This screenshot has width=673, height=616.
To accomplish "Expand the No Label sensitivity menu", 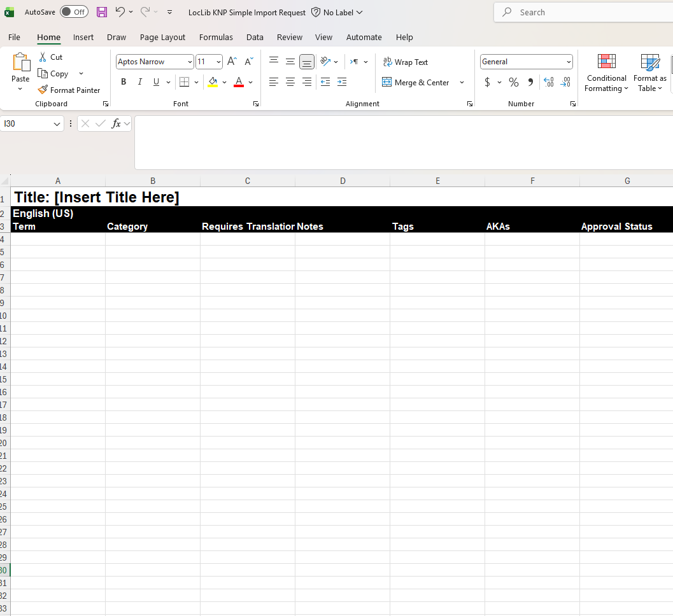I will pos(337,13).
